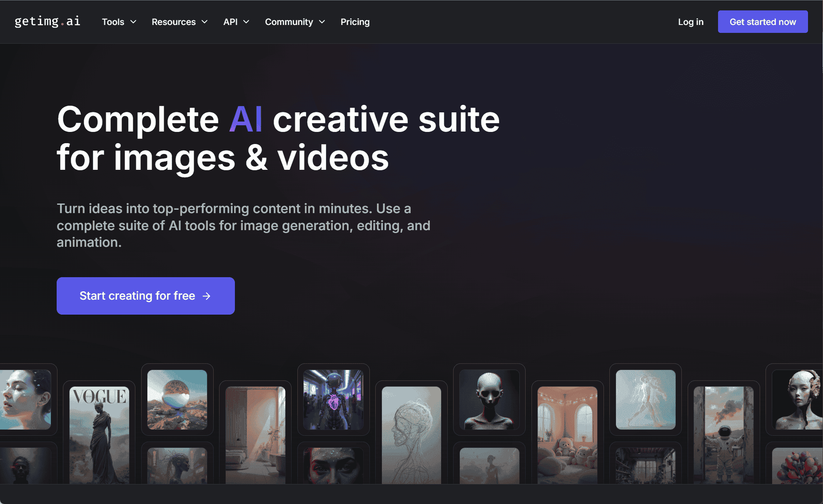Click the arrow icon on Start creating button
Screen dimensions: 823x504
coord(207,296)
